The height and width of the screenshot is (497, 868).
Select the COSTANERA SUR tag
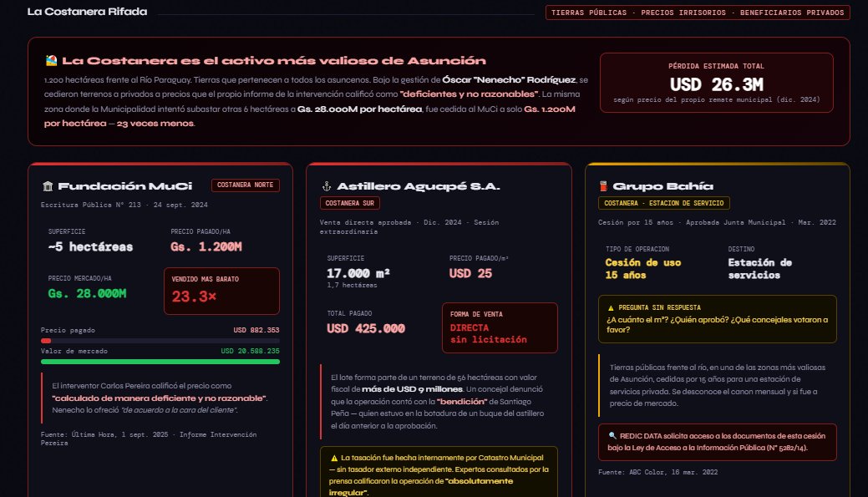[x=349, y=203]
